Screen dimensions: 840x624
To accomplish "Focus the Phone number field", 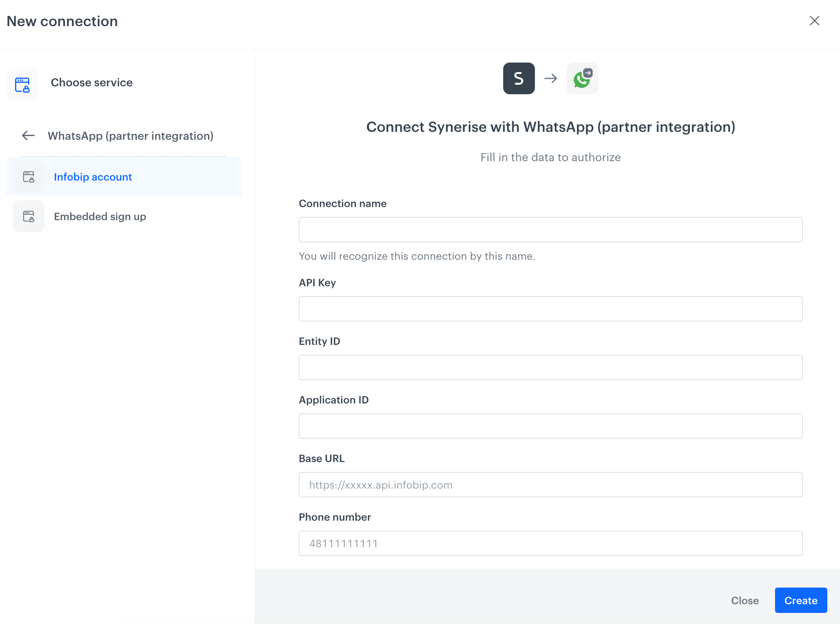I will [550, 543].
